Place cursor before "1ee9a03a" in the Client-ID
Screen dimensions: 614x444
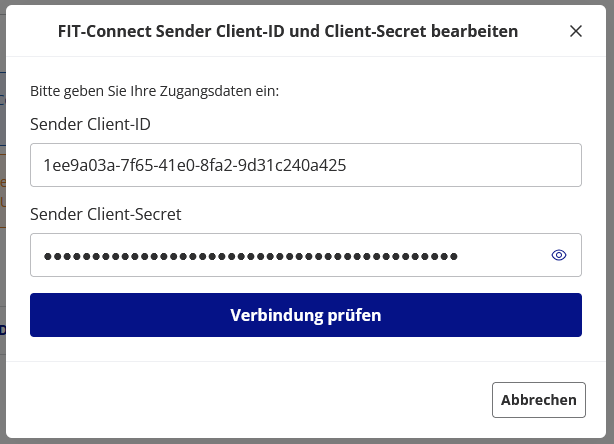(43, 165)
